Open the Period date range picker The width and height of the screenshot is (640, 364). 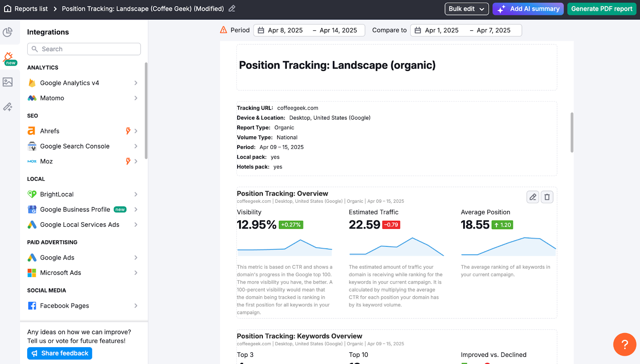309,30
